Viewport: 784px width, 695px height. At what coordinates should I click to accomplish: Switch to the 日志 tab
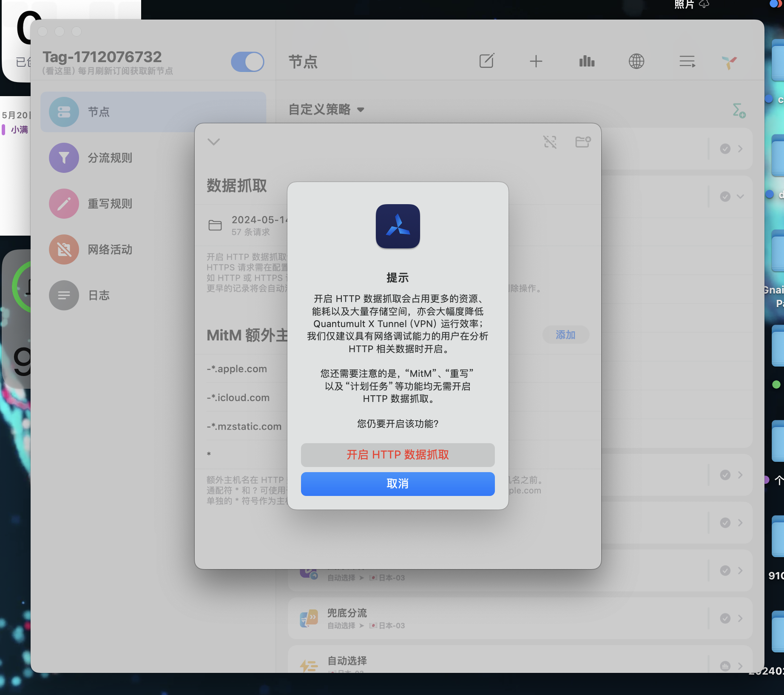click(x=63, y=295)
